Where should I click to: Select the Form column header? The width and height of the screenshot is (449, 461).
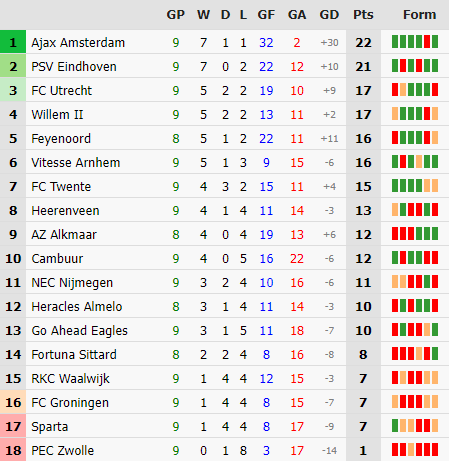click(419, 15)
